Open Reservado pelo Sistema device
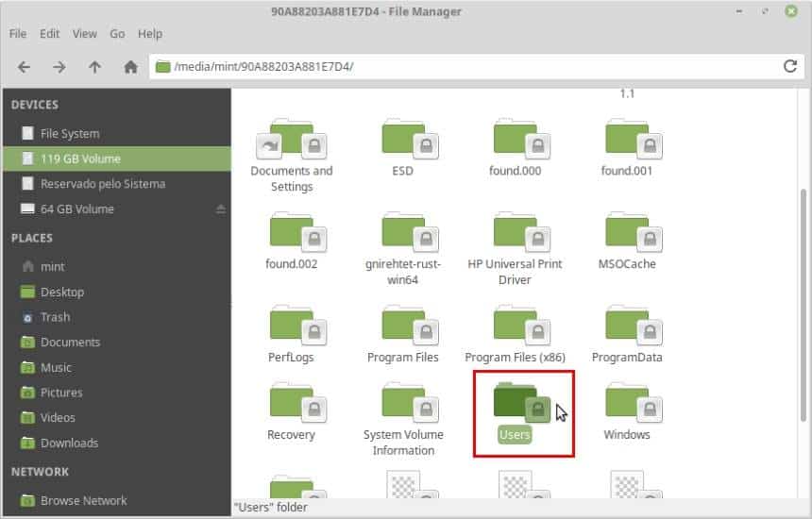The width and height of the screenshot is (812, 519). coord(117,184)
